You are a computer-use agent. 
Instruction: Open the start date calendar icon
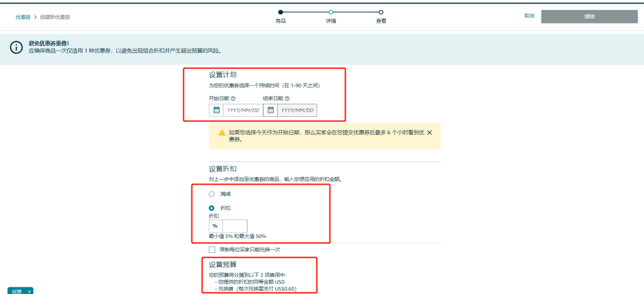point(216,110)
